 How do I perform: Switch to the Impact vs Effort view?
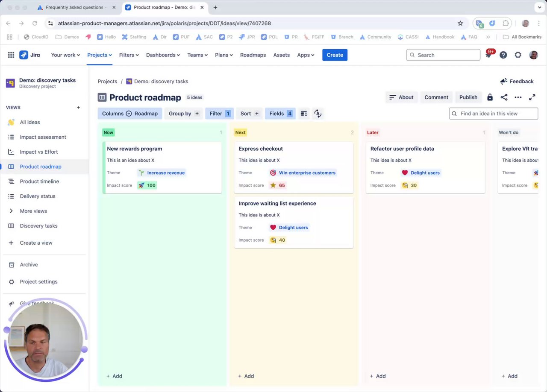tap(39, 152)
